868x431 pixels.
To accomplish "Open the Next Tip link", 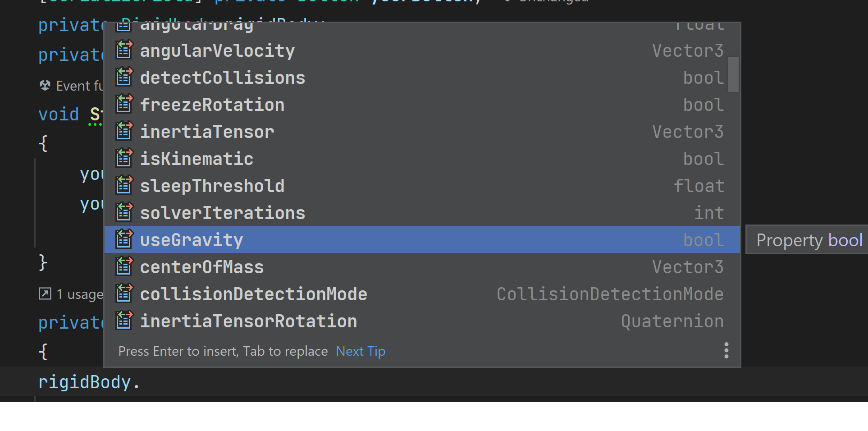I will point(360,351).
